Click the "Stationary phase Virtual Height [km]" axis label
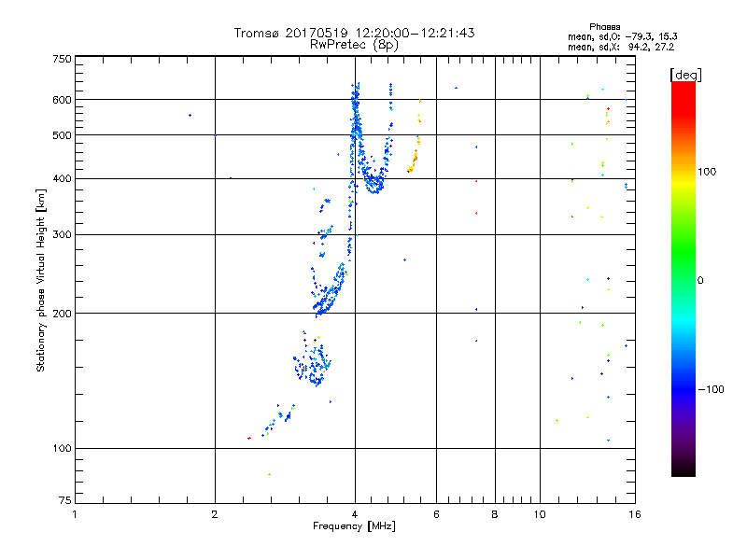The height and width of the screenshot is (560, 747). pos(41,281)
